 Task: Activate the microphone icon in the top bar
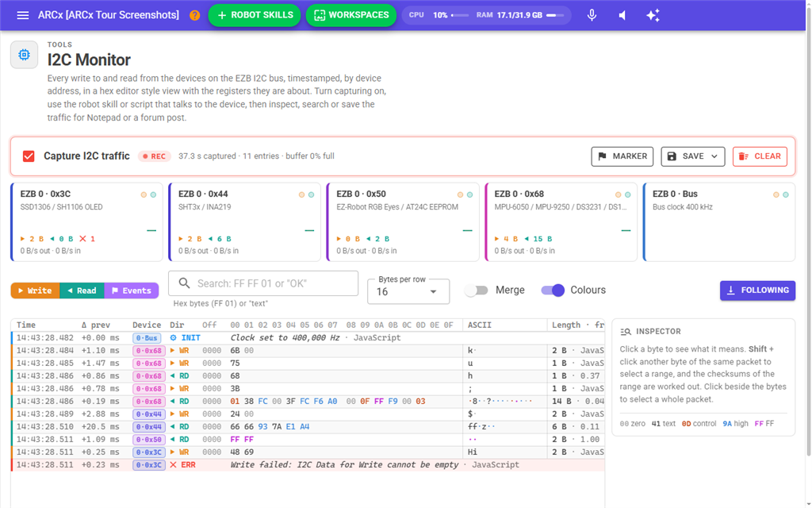[592, 15]
